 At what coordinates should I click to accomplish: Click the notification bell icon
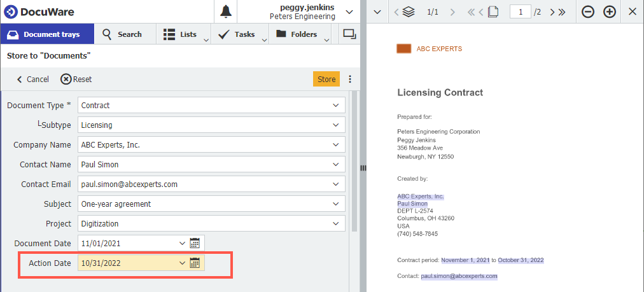click(x=226, y=11)
